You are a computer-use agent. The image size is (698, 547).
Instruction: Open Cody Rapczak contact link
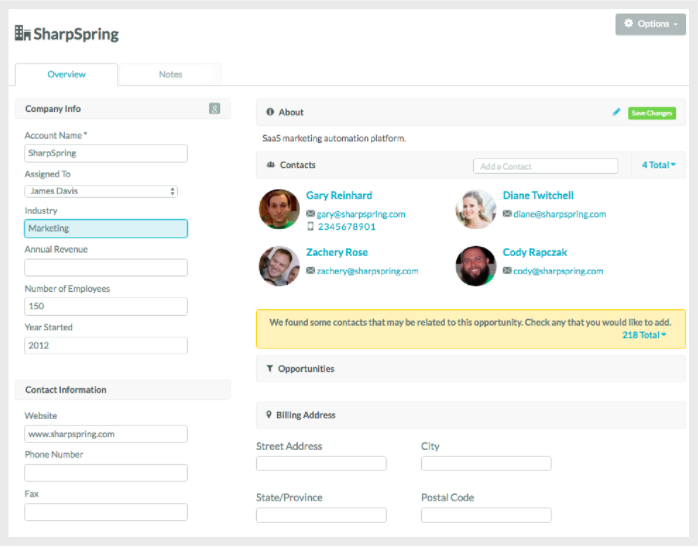pos(535,252)
